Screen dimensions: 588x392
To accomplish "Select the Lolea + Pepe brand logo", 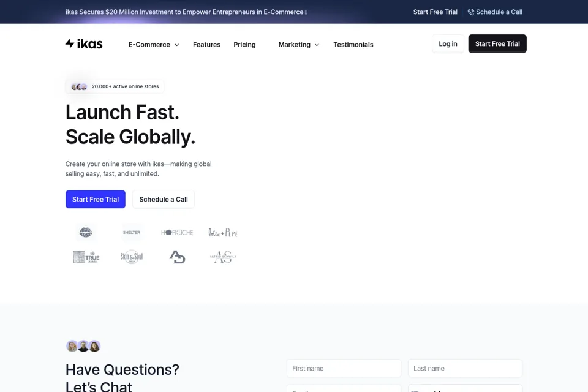I will (223, 233).
